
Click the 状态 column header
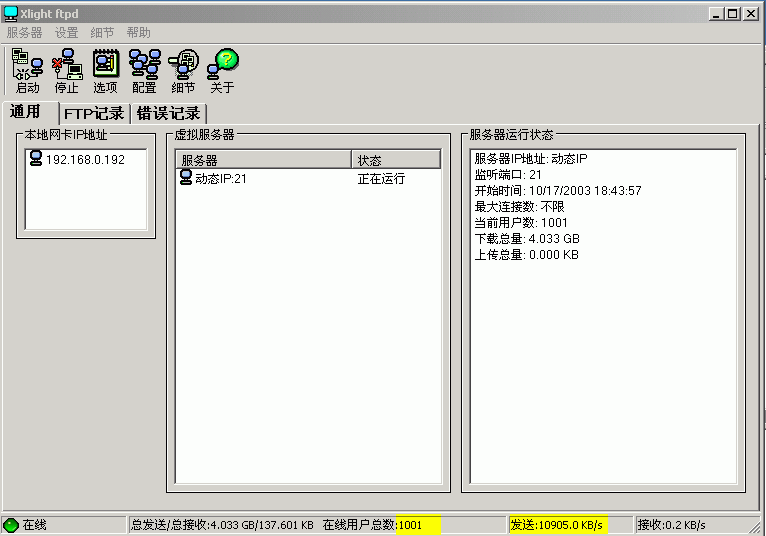click(396, 160)
